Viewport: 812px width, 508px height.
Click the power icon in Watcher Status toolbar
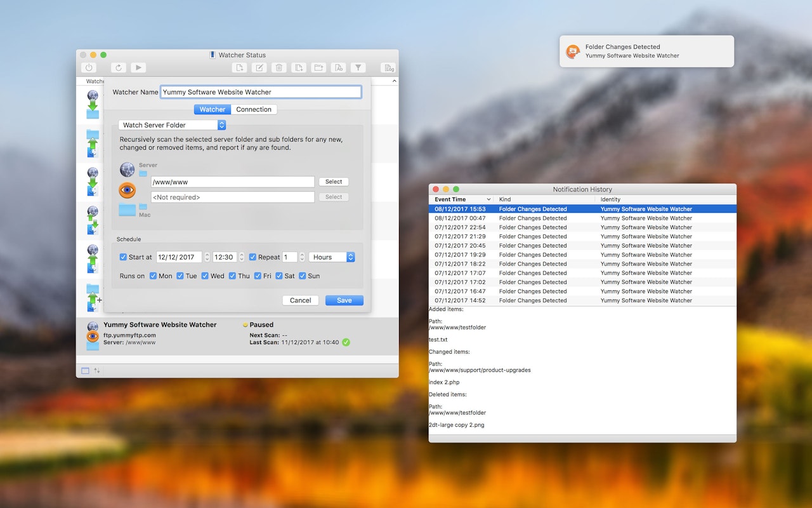click(x=89, y=67)
